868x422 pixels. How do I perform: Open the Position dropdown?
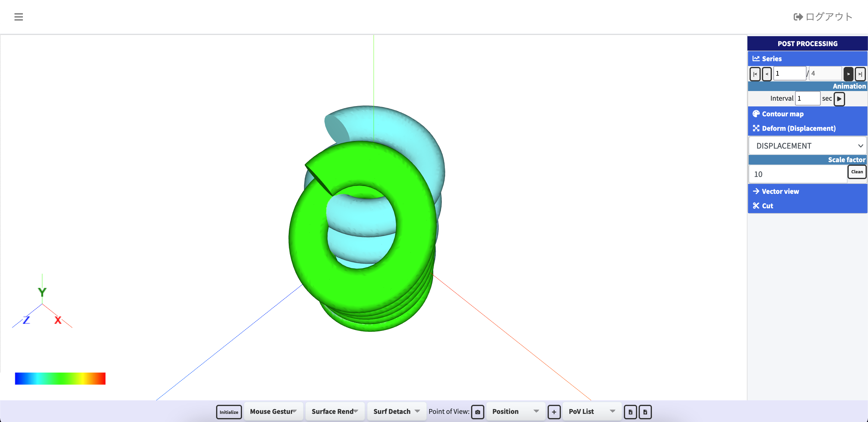(516, 411)
